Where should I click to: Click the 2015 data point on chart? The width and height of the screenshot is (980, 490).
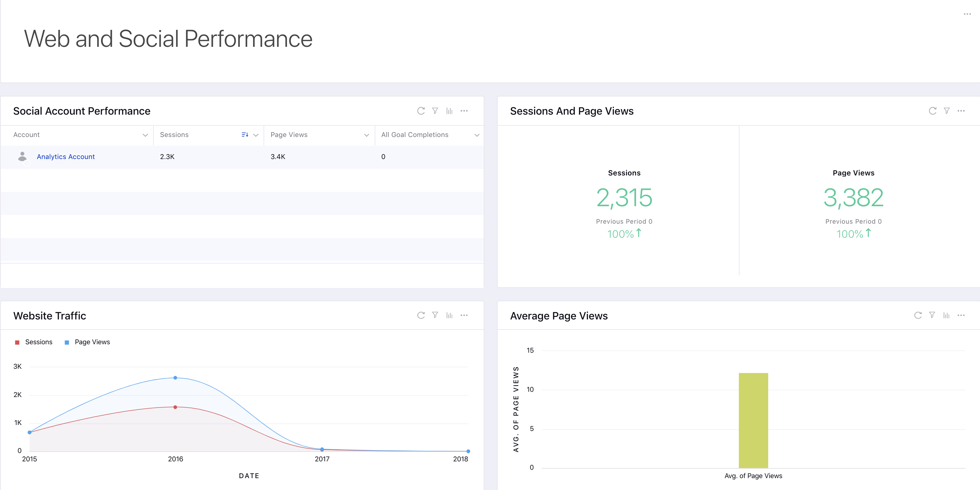click(29, 432)
